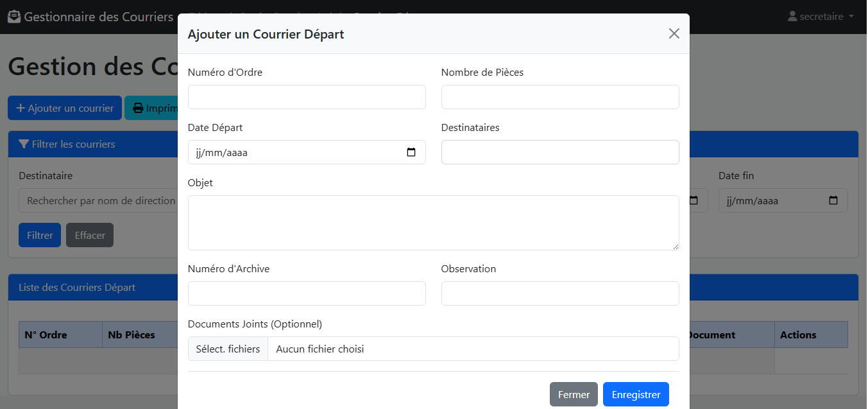868x409 pixels.
Task: Click the Imprimer button with printer icon
Action: coord(151,108)
